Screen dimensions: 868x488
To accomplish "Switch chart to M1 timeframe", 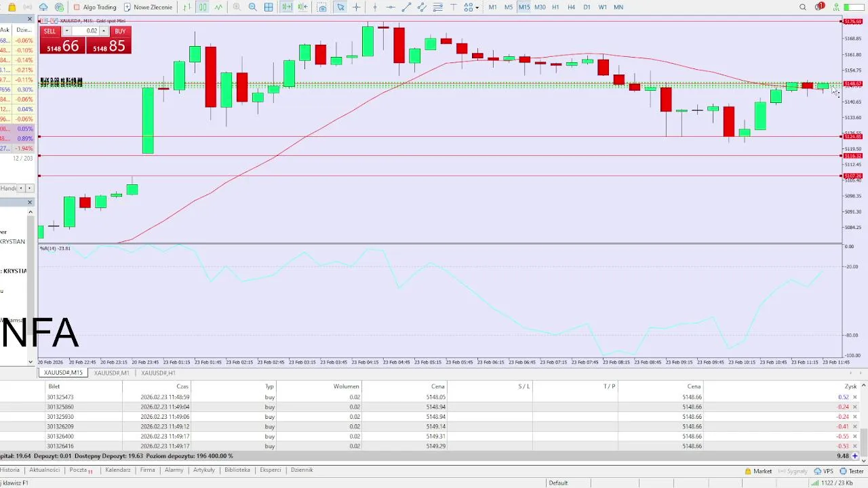I will click(492, 7).
